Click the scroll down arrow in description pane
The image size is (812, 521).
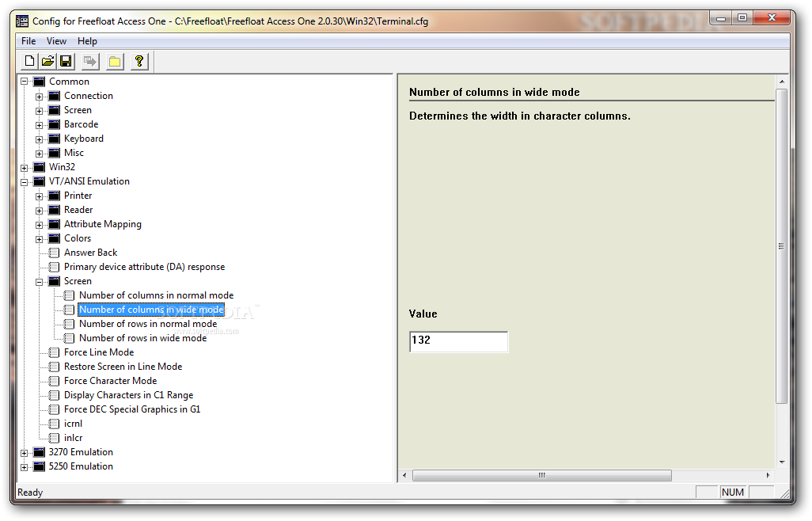pos(781,462)
